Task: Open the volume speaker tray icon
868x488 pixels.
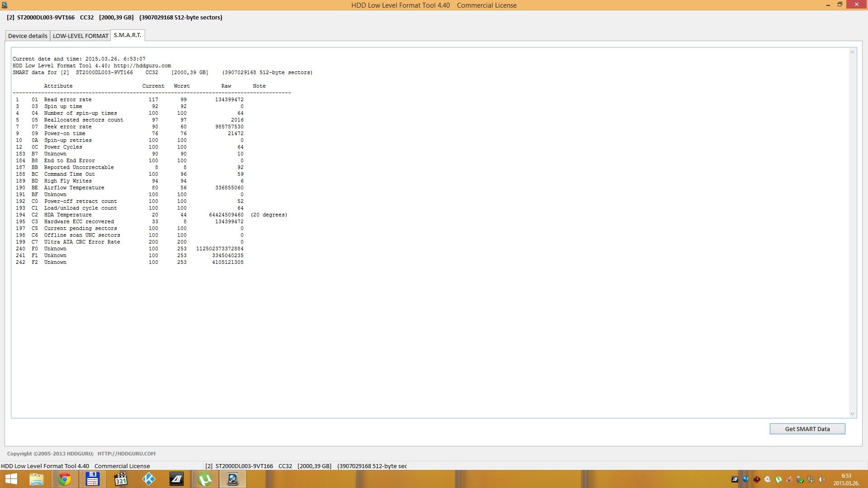Action: pyautogui.click(x=822, y=479)
